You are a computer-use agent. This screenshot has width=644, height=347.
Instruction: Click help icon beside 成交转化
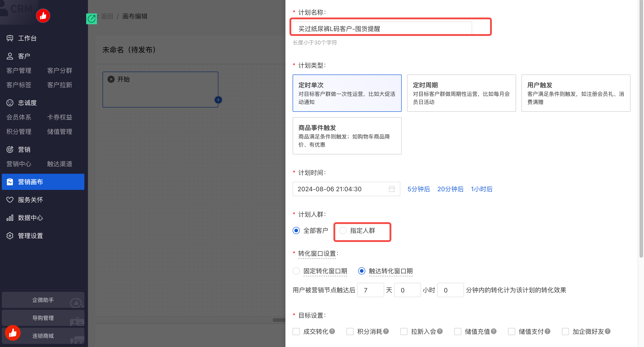pyautogui.click(x=332, y=331)
